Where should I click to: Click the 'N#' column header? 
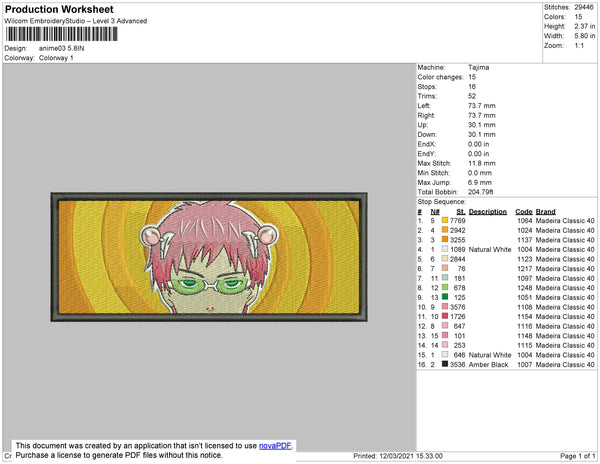coord(435,212)
